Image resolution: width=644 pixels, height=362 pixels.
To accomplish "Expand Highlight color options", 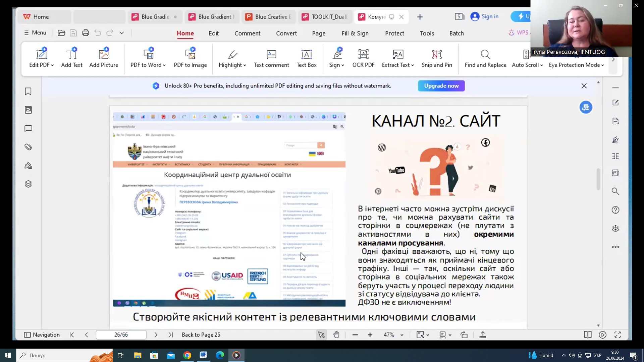I will tap(245, 65).
